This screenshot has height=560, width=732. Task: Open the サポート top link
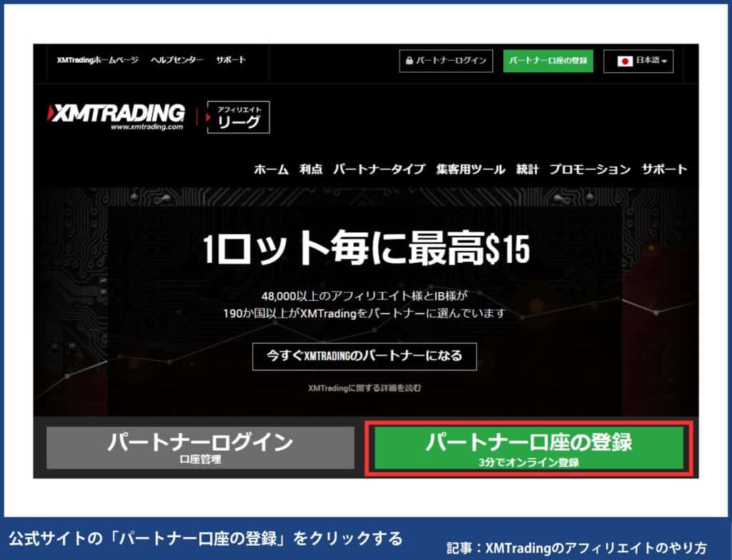pyautogui.click(x=230, y=61)
